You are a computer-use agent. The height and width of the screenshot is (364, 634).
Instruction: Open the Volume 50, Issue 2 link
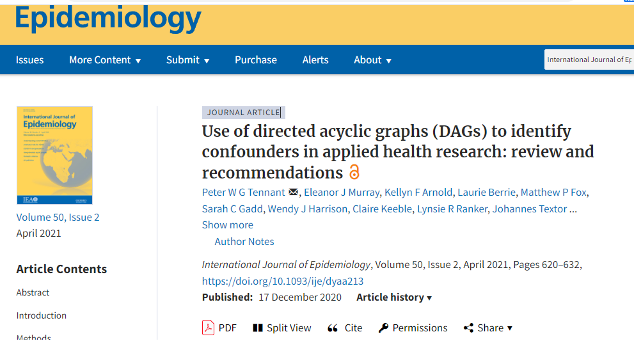pos(58,218)
